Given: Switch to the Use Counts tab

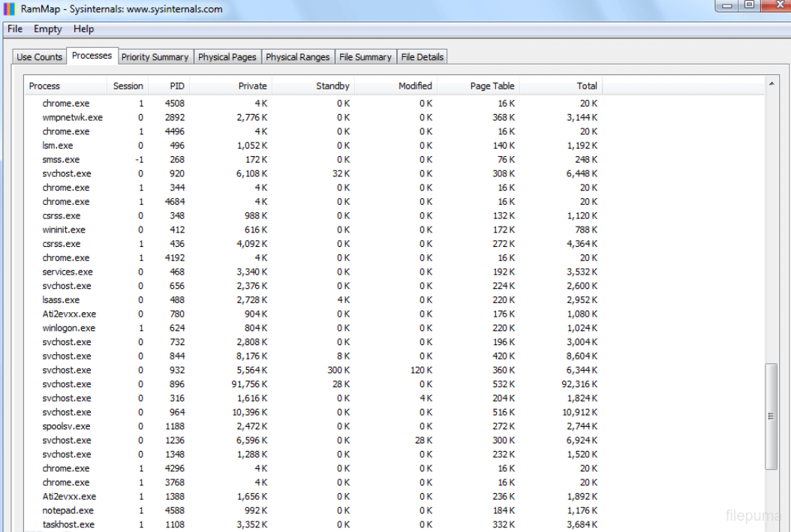Looking at the screenshot, I should 40,57.
